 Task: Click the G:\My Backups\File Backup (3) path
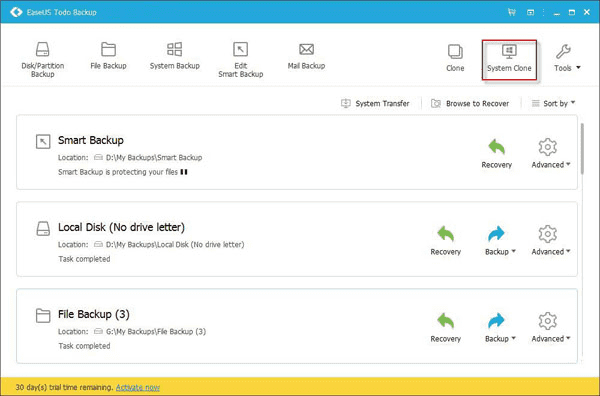pos(156,331)
